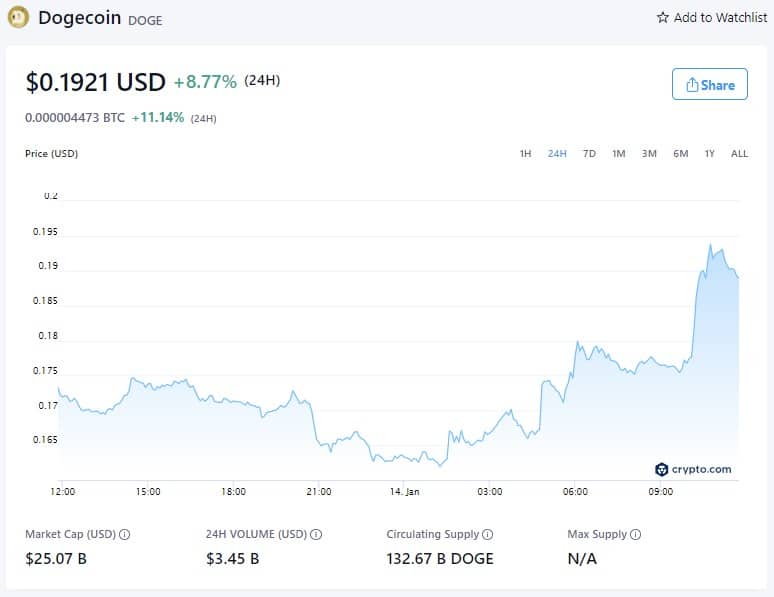Click the Dogecoin coin logo icon
The width and height of the screenshot is (774, 597).
18,17
